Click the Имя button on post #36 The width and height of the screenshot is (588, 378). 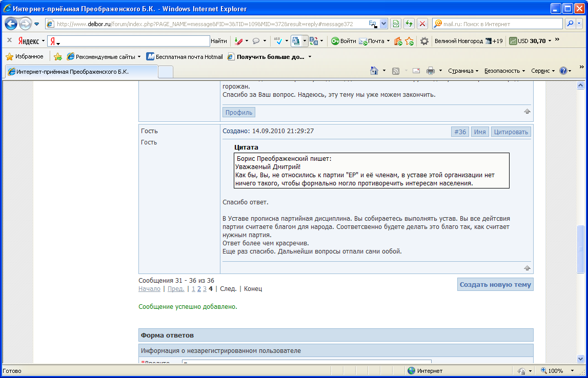(x=480, y=132)
